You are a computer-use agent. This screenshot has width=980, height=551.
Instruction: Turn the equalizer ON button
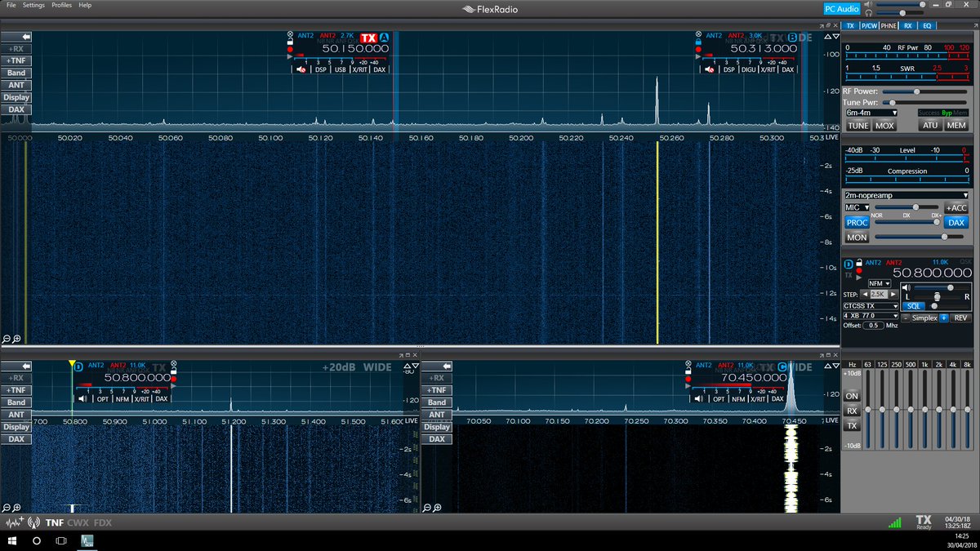click(852, 396)
